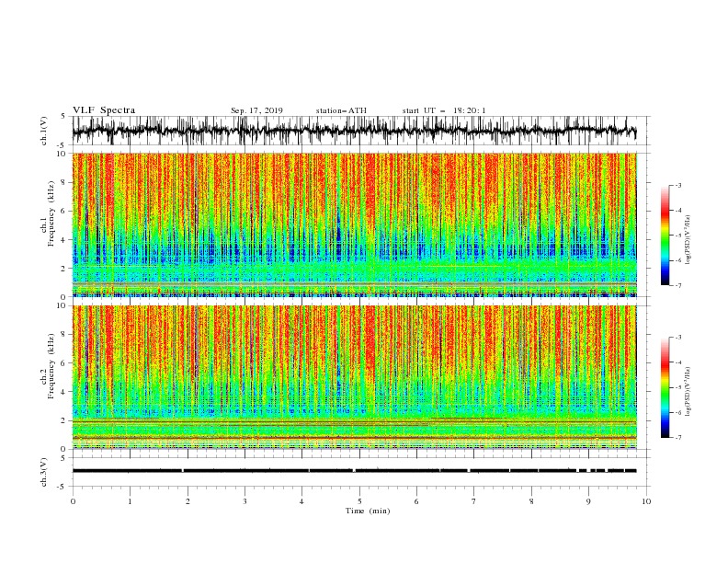Click the log(PSD) label beside ch.2 color bar

coord(688,392)
